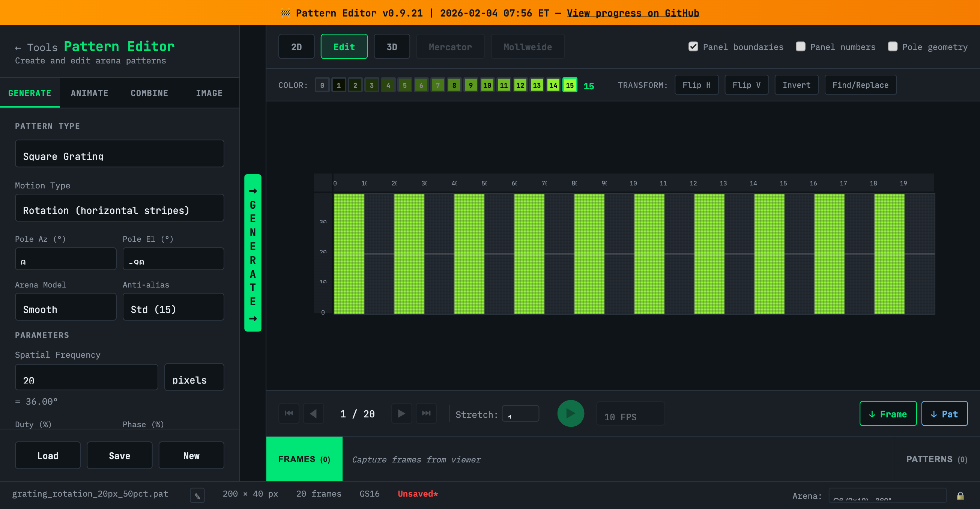Image resolution: width=980 pixels, height=509 pixels.
Task: Click the Spatial Frequency input field
Action: pyautogui.click(x=86, y=377)
